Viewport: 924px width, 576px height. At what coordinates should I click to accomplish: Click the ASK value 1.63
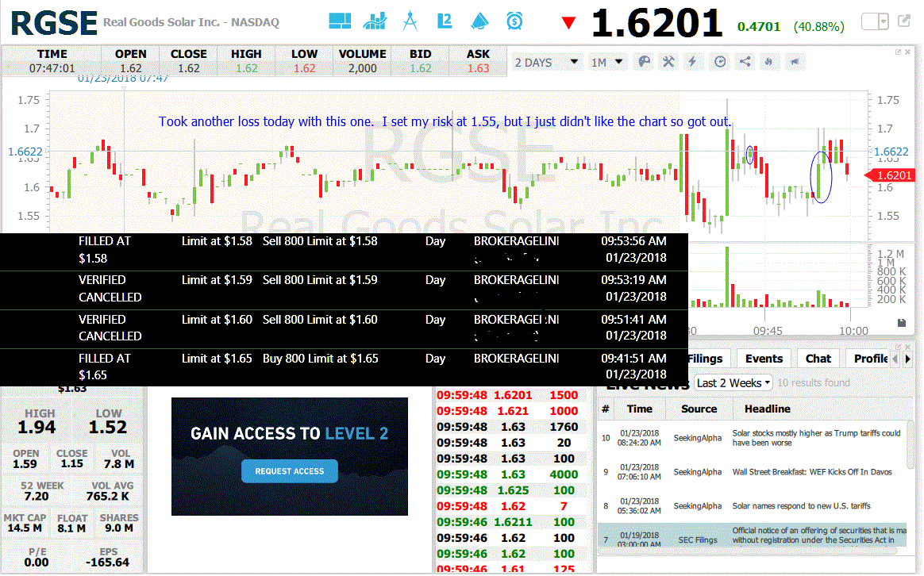pyautogui.click(x=478, y=68)
